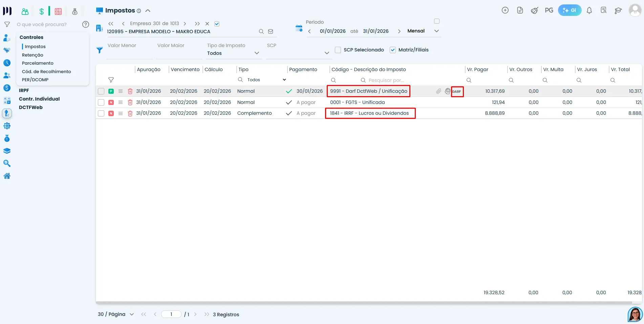The width and height of the screenshot is (644, 324).
Task: Select the 1841 IRRF row checkbox
Action: (x=101, y=113)
